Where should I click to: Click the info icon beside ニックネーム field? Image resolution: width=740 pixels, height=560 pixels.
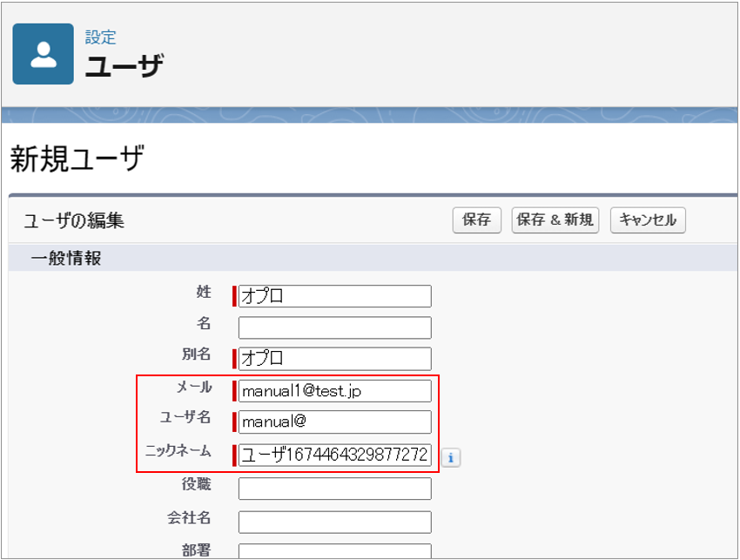coord(450,456)
